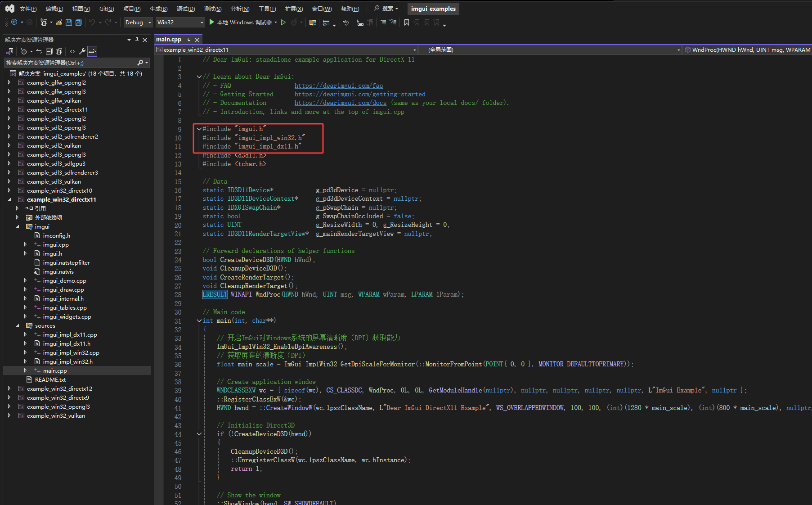Screen dimensions: 812x505
Task: Click the magnifier icon in Solution Explorer search
Action: point(140,63)
